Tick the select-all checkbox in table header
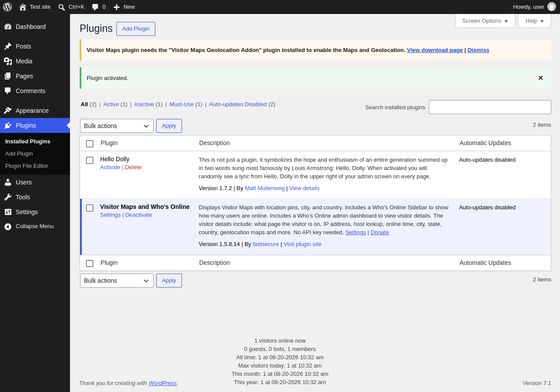This screenshot has height=392, width=560. coord(90,144)
